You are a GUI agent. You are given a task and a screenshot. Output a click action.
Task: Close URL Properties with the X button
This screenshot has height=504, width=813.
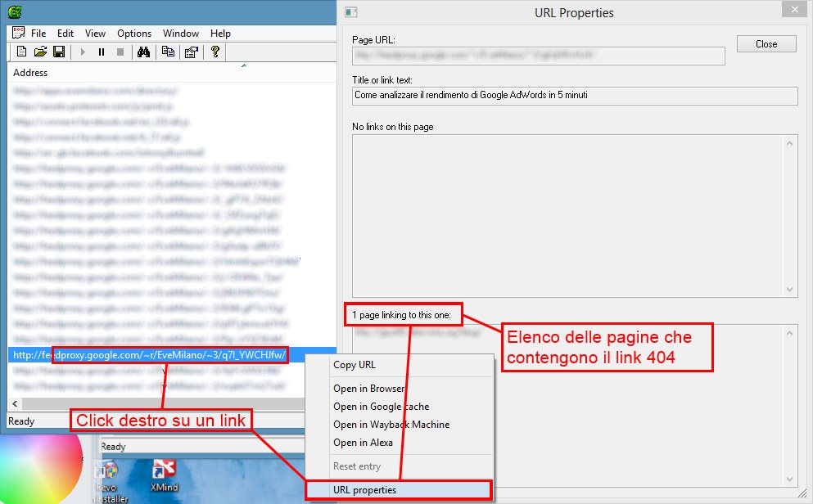[x=795, y=9]
